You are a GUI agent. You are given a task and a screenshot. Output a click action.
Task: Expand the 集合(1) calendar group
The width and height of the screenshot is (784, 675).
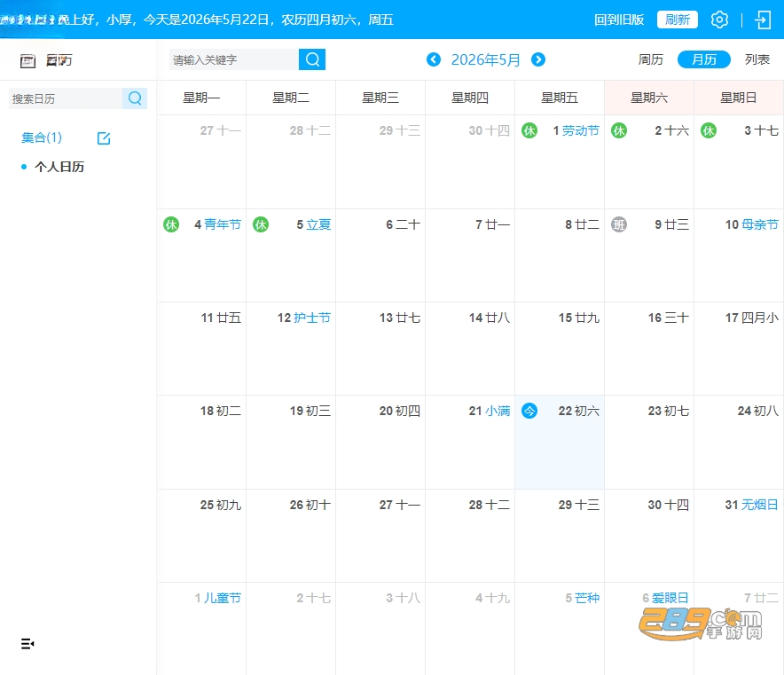pos(42,137)
